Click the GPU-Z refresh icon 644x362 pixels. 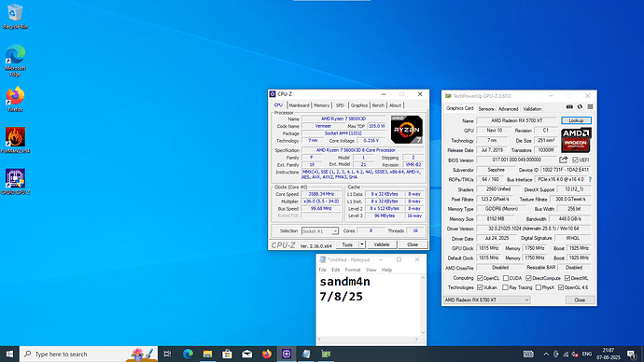[580, 106]
